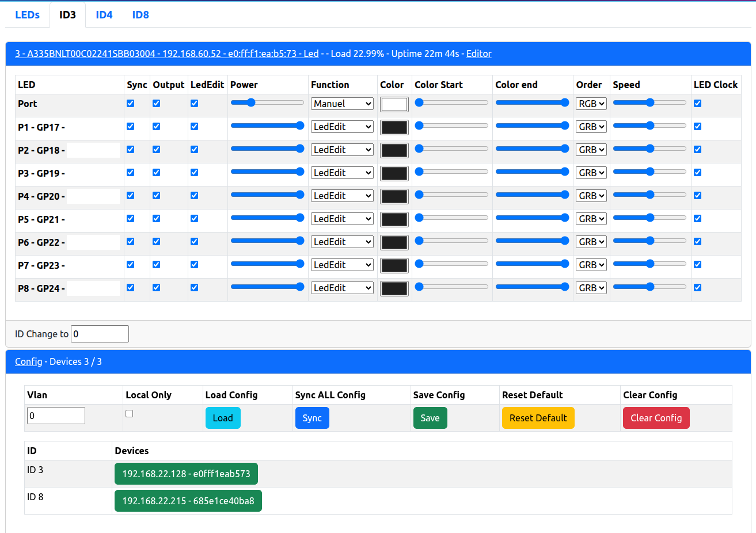Focus the name field for P2 - GP18
Viewport: 756px width, 533px height.
click(93, 150)
